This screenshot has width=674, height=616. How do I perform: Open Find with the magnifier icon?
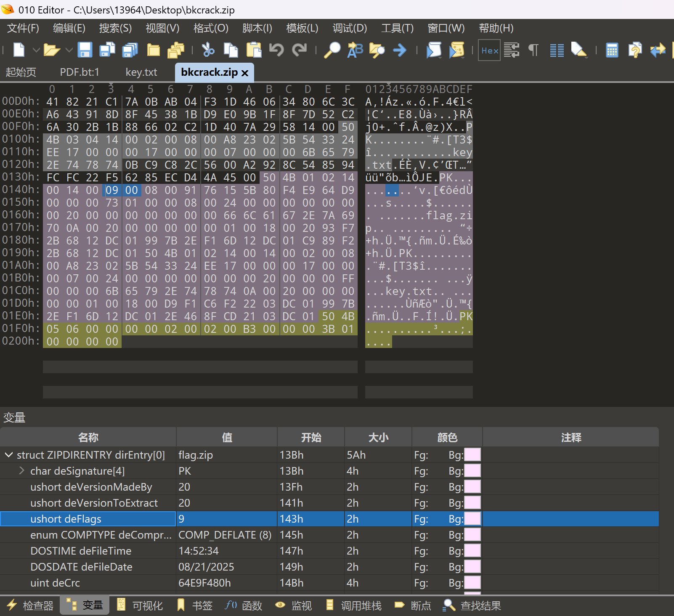click(332, 50)
